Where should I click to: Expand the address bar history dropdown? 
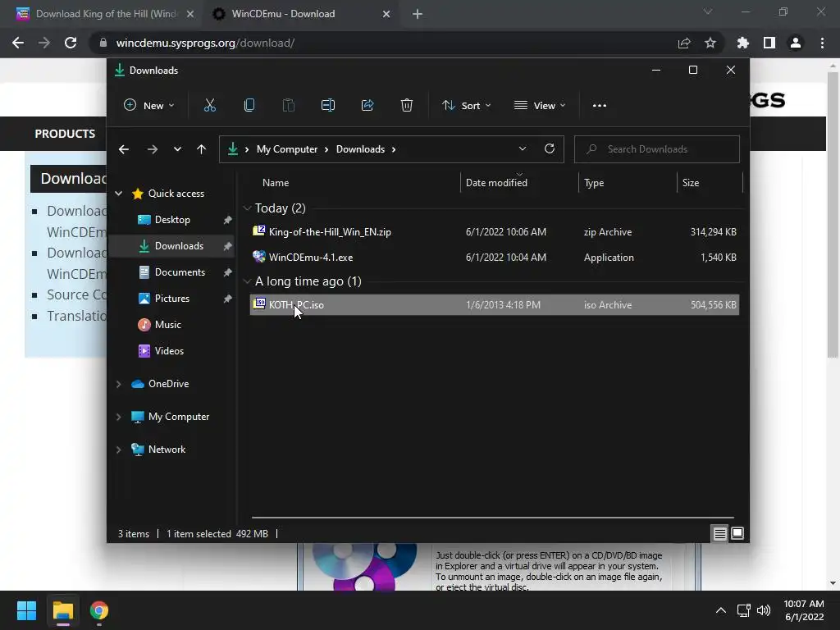(x=523, y=149)
